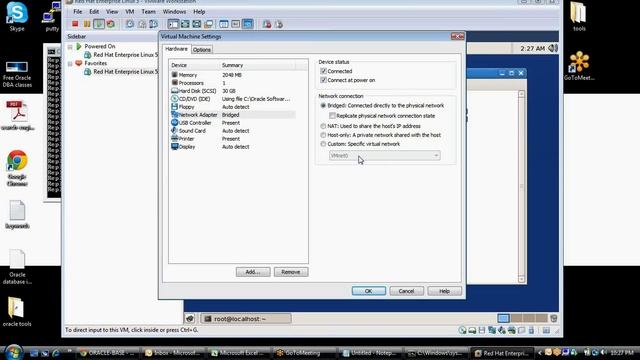
Task: Select the tools folder desktop icon
Action: (579, 17)
